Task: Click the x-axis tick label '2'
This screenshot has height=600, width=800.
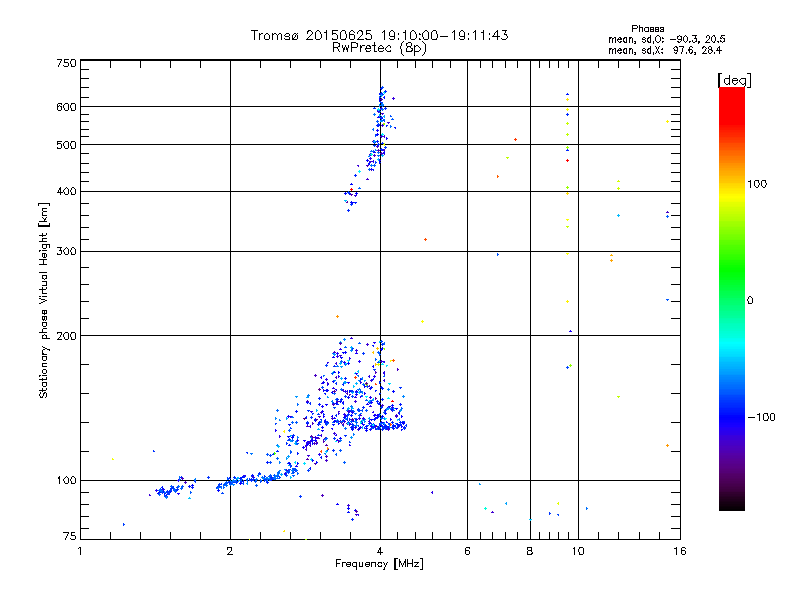Action: [230, 551]
